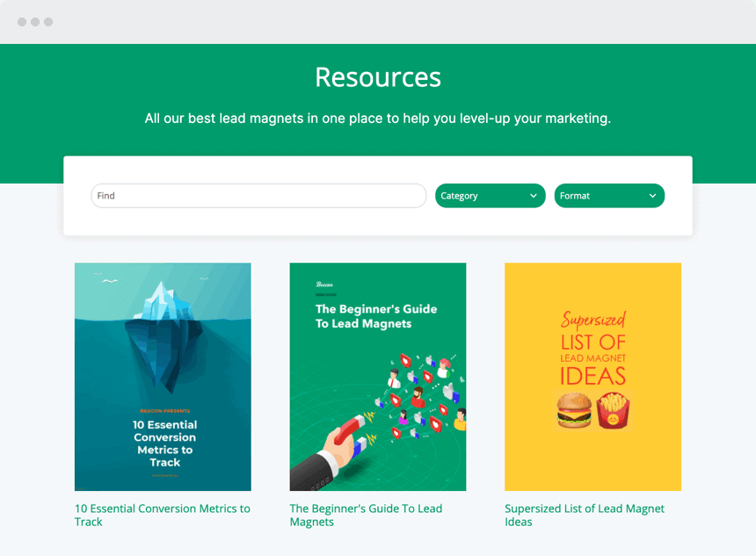Click the third gray window dot
This screenshot has height=556, width=756.
coord(48,22)
